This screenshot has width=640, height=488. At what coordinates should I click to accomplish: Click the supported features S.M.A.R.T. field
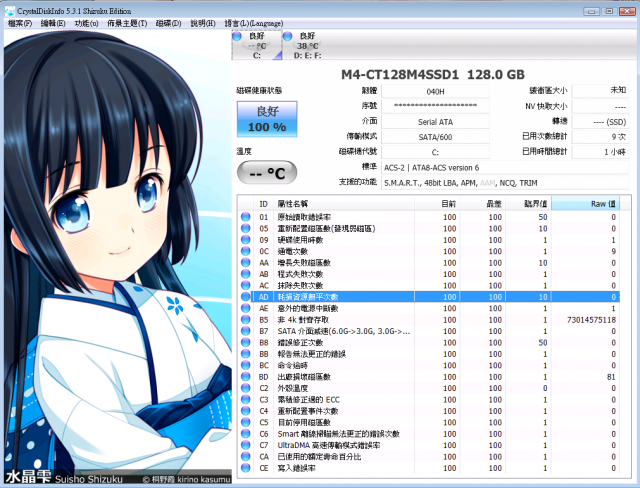[x=505, y=183]
